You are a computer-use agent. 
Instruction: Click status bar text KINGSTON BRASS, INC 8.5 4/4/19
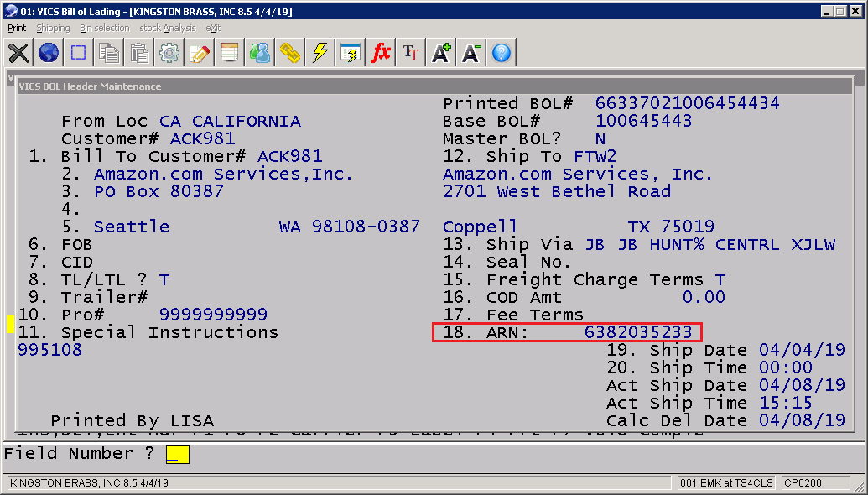coord(89,482)
